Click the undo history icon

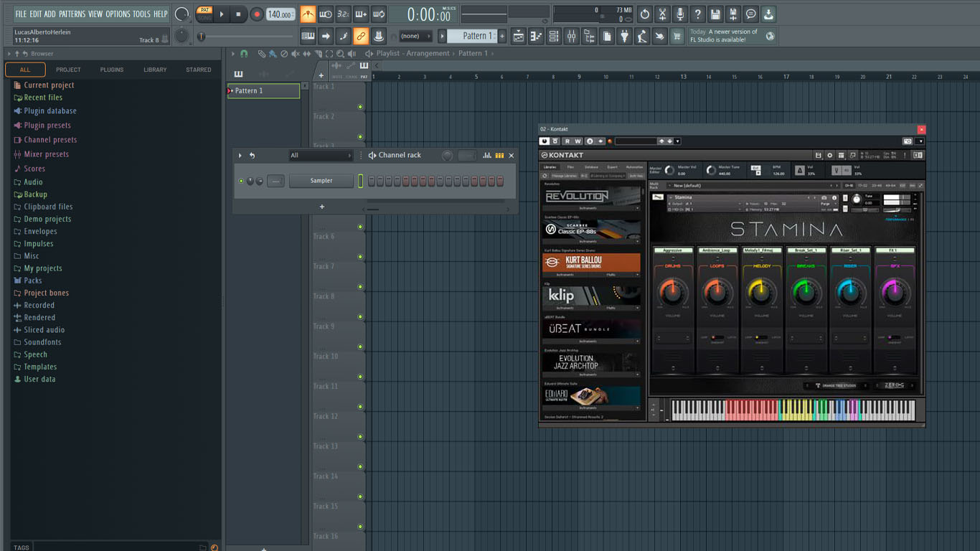coord(644,14)
